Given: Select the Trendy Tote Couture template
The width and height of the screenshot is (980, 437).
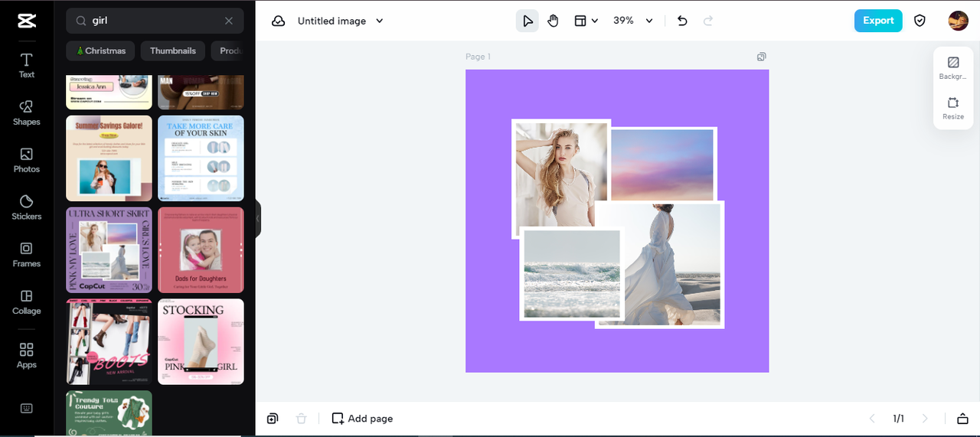Looking at the screenshot, I should point(109,414).
